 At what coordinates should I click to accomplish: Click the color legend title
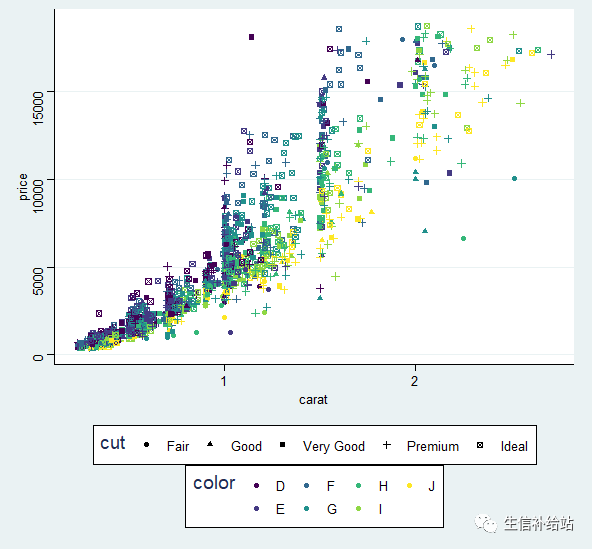coord(214,483)
